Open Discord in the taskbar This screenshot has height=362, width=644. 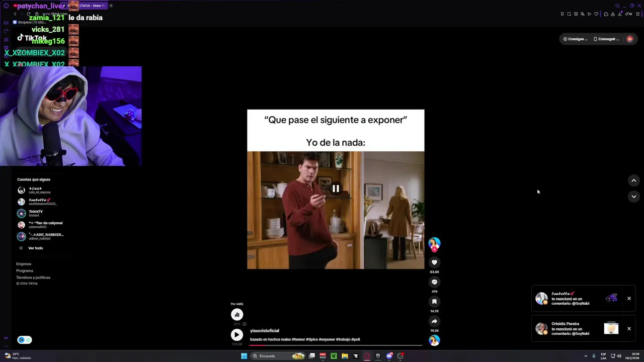(x=389, y=356)
